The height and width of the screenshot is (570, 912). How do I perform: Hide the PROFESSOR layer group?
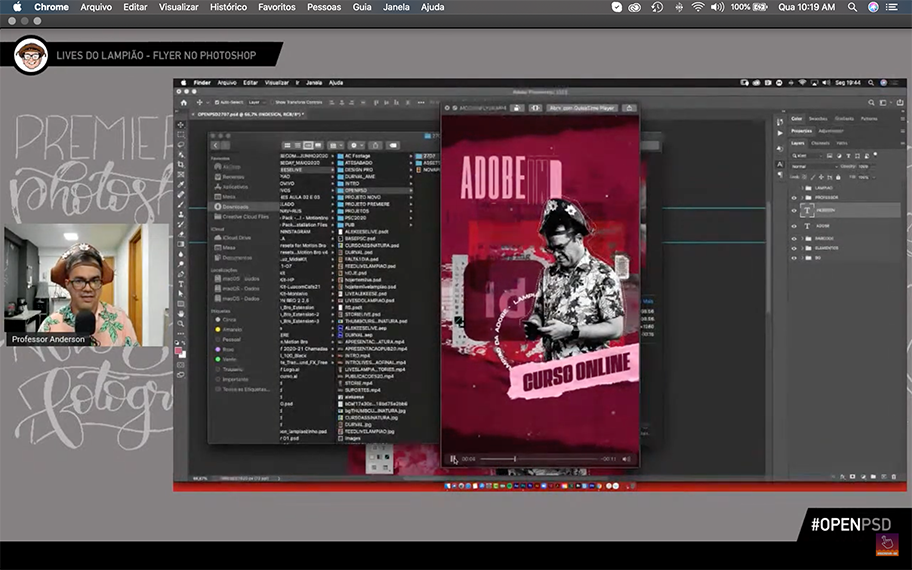794,198
